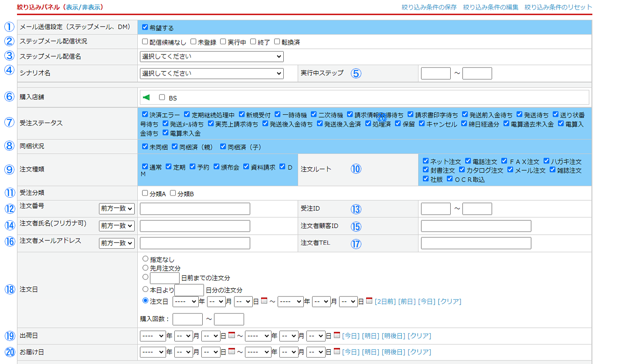This screenshot has width=632, height=364.
Task: Open the calendar for 出荷日 start date
Action: tap(231, 335)
